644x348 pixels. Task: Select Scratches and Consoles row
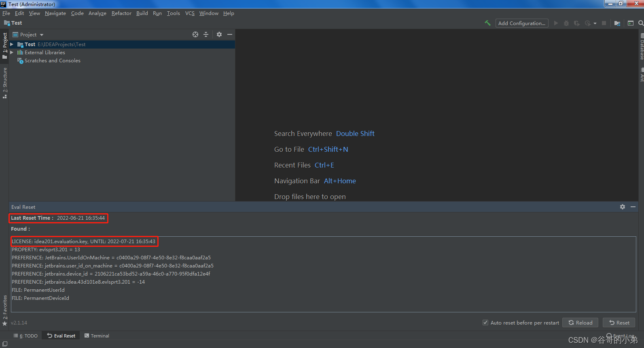point(122,61)
